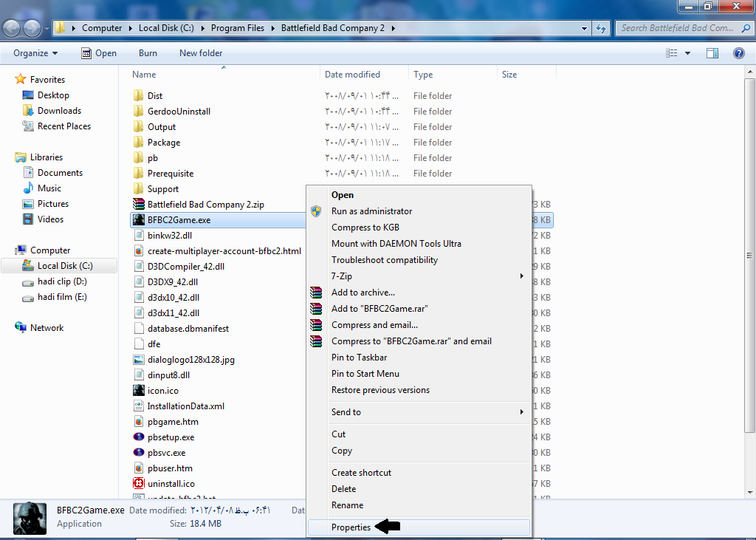This screenshot has height=540, width=756.
Task: Click the Favorites star icon
Action: (x=20, y=78)
